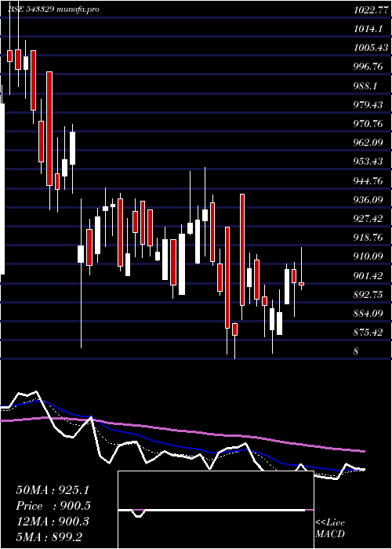Click the BSE munafa.pro chart title
The image size is (392, 549).
[x=53, y=9]
